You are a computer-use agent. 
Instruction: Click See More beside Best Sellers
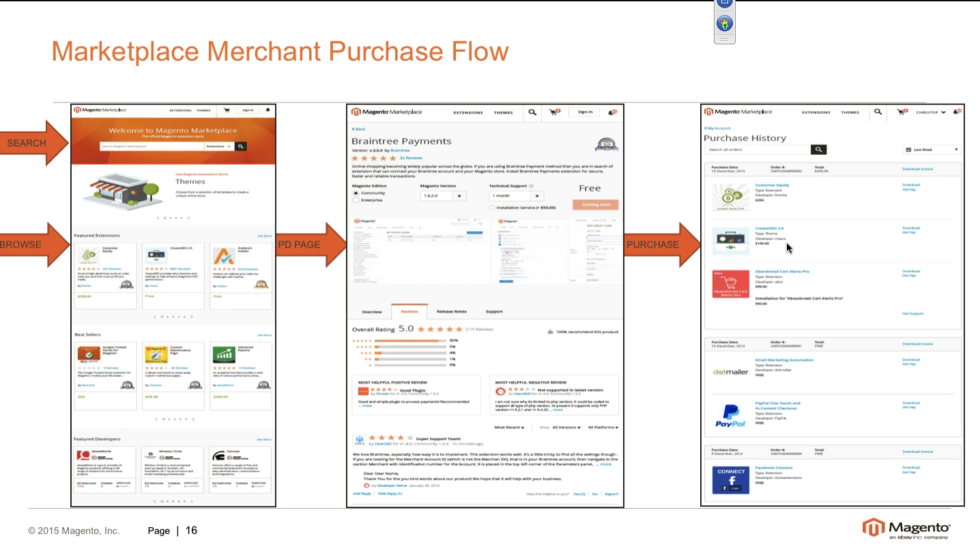pos(264,335)
